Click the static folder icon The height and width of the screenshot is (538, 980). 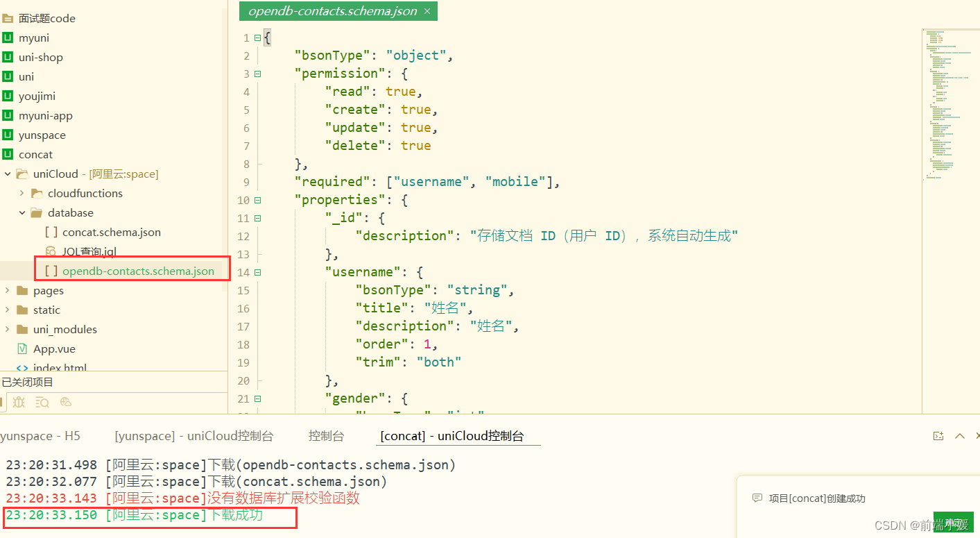22,310
